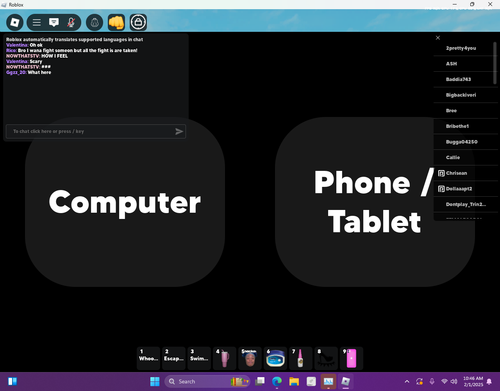The width and height of the screenshot is (500, 391).
Task: Select hotbar slot 1 Whee...
Action: 148,358
